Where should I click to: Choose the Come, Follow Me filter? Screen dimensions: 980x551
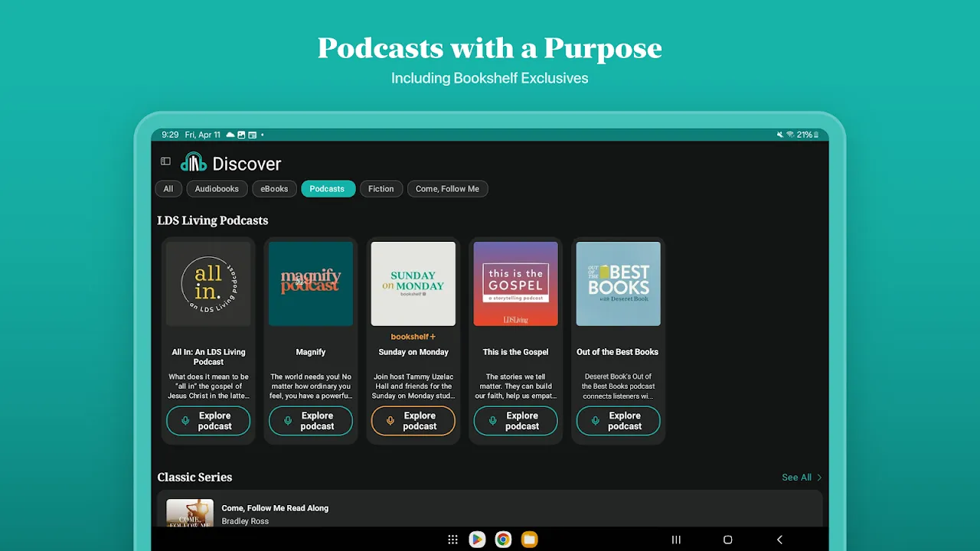[447, 189]
